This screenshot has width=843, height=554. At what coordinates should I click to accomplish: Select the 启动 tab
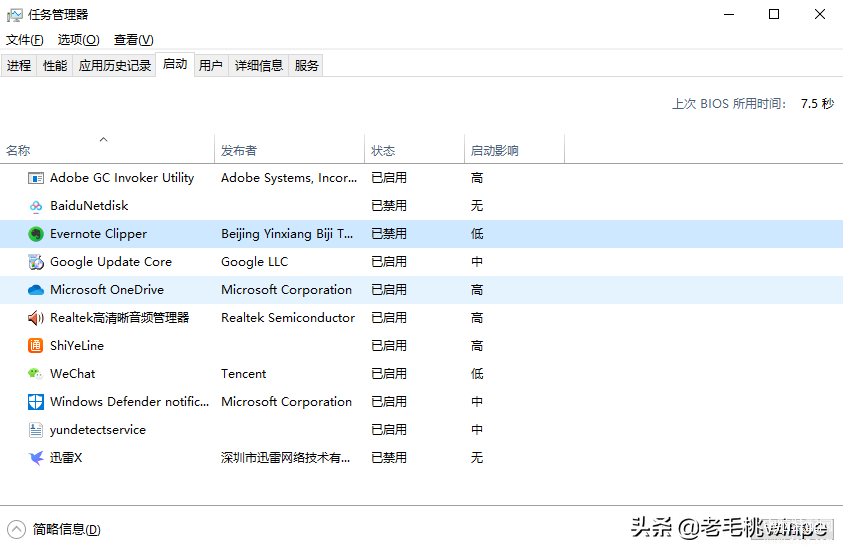(x=175, y=65)
